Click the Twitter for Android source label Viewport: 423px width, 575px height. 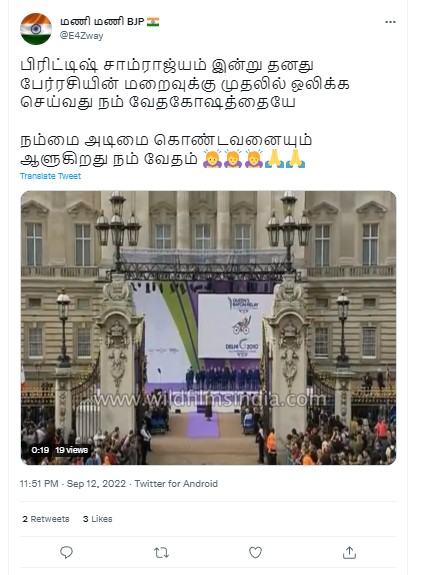(176, 484)
